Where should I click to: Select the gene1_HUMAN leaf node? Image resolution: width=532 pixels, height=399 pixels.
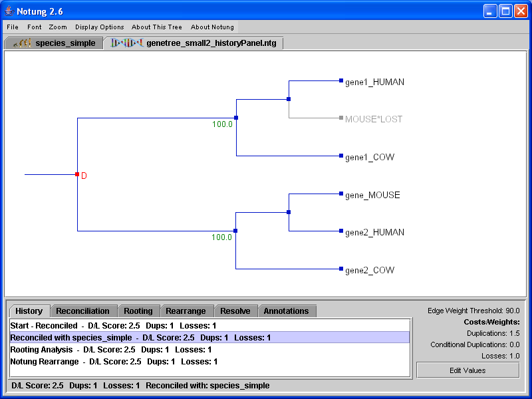(341, 80)
